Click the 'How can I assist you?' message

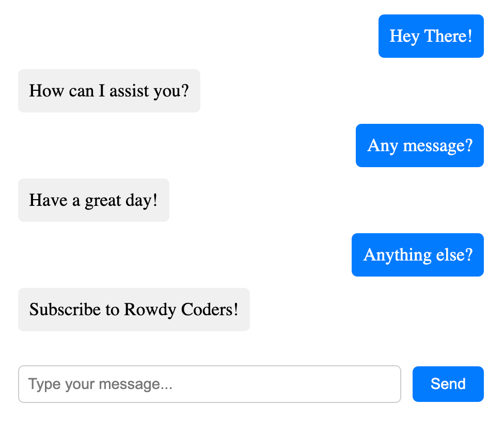point(109,91)
